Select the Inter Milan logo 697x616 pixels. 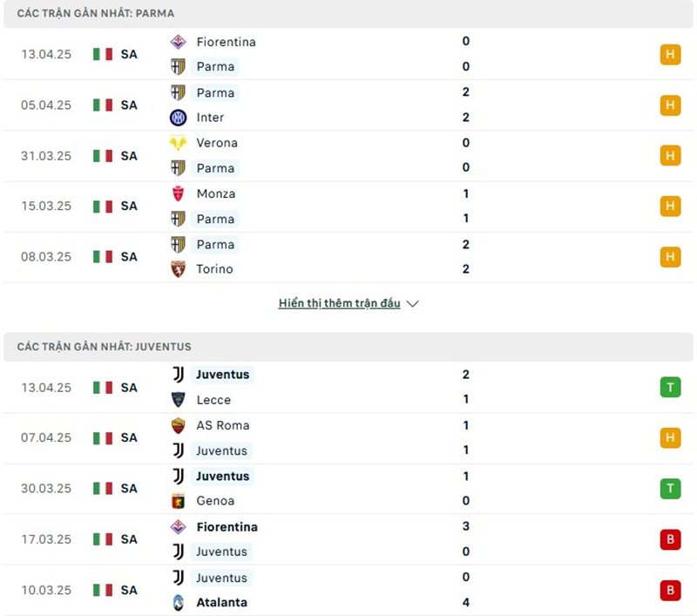coord(179,117)
